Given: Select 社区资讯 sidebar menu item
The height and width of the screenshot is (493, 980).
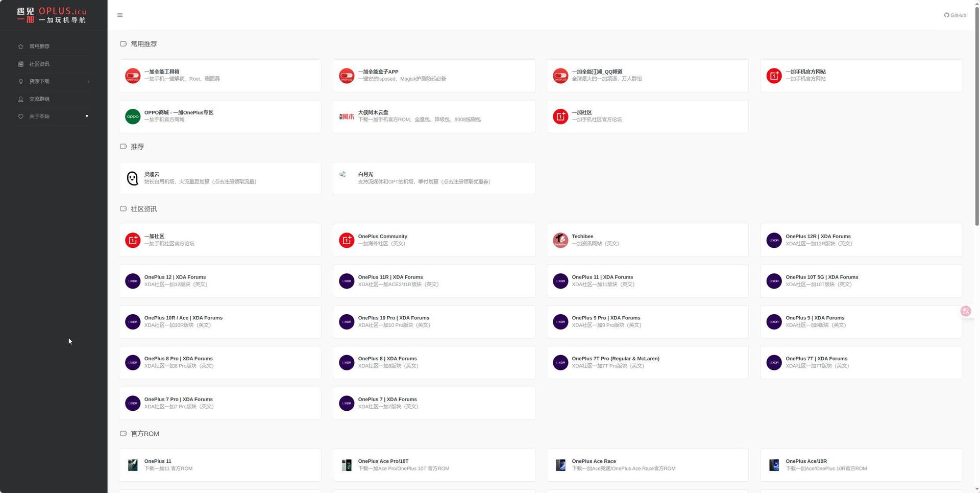Looking at the screenshot, I should [39, 64].
